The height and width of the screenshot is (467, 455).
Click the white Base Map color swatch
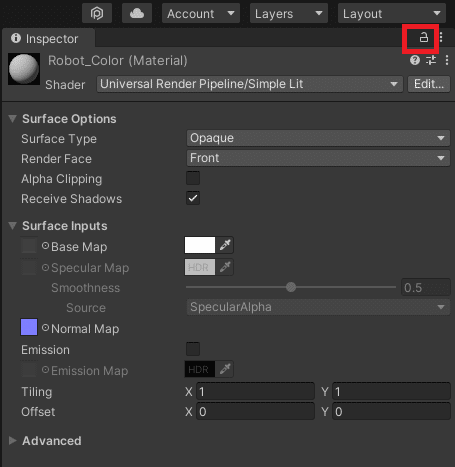pos(200,245)
